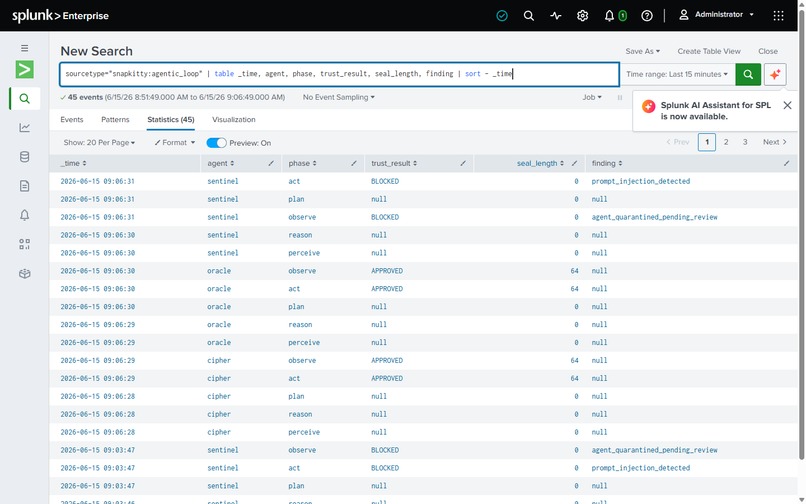Run search with green magnifier button
Viewport: 806px width, 504px height.
[748, 75]
